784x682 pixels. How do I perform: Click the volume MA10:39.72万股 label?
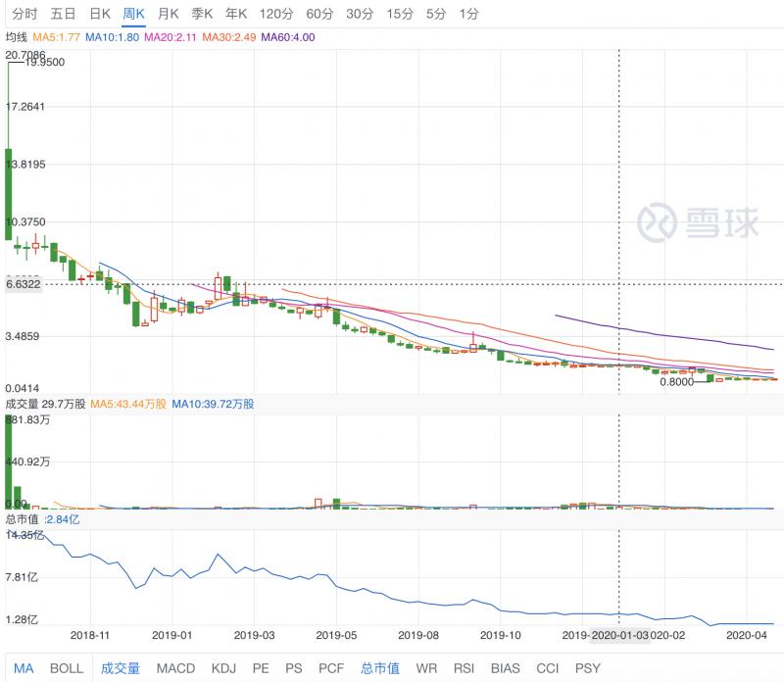coord(213,404)
